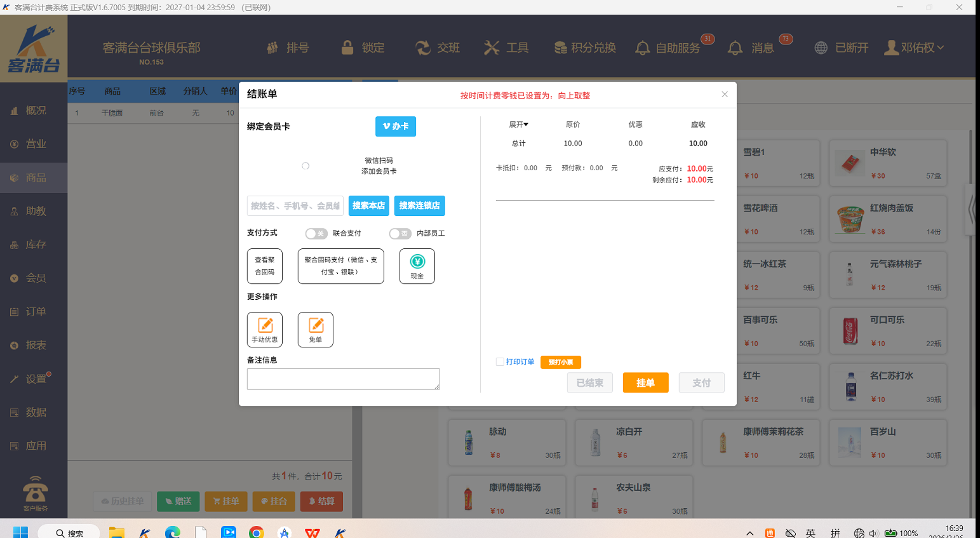Image resolution: width=980 pixels, height=538 pixels.
Task: Open the 邓佑权 account dropdown
Action: click(915, 47)
